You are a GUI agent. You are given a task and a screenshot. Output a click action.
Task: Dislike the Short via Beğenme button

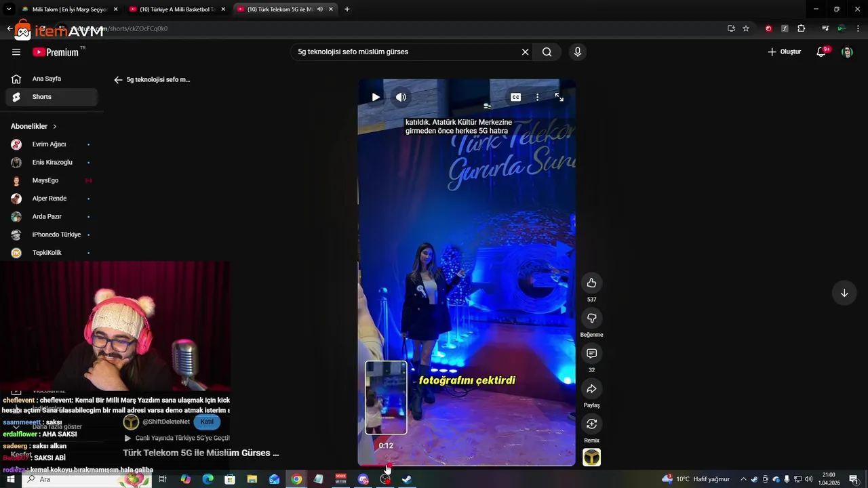[591, 318]
